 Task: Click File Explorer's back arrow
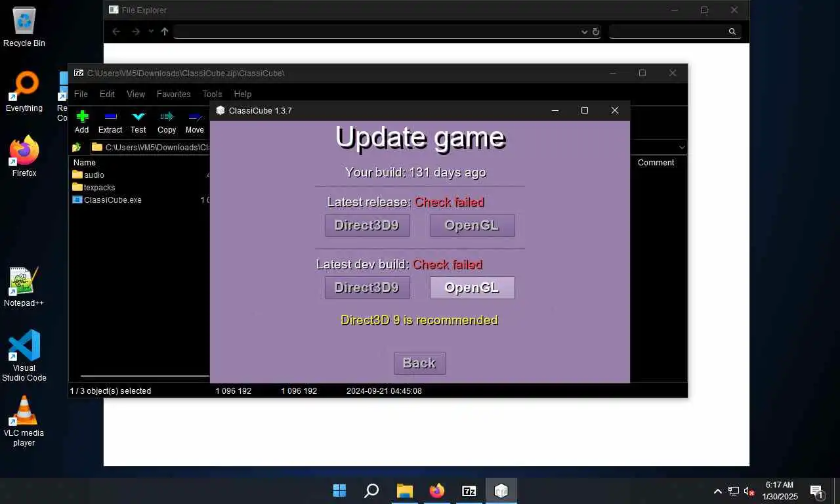[116, 31]
